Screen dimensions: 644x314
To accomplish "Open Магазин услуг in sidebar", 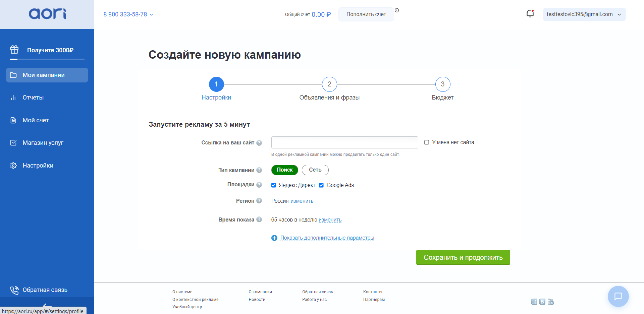I will coord(43,143).
